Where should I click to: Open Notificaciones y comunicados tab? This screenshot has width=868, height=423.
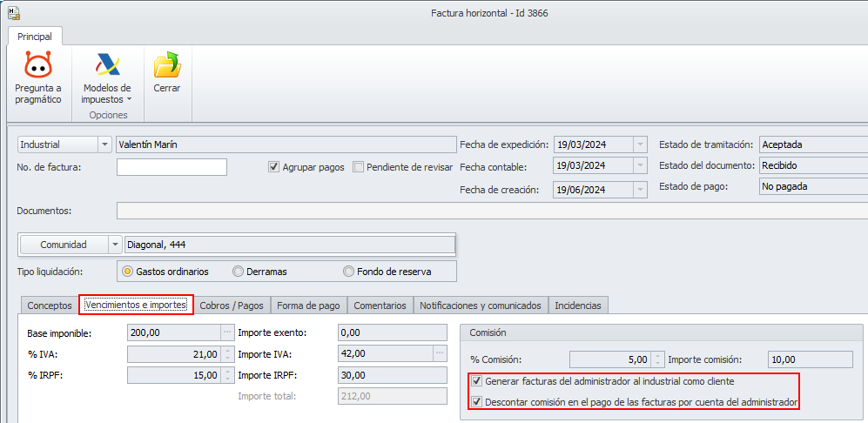pyautogui.click(x=481, y=305)
